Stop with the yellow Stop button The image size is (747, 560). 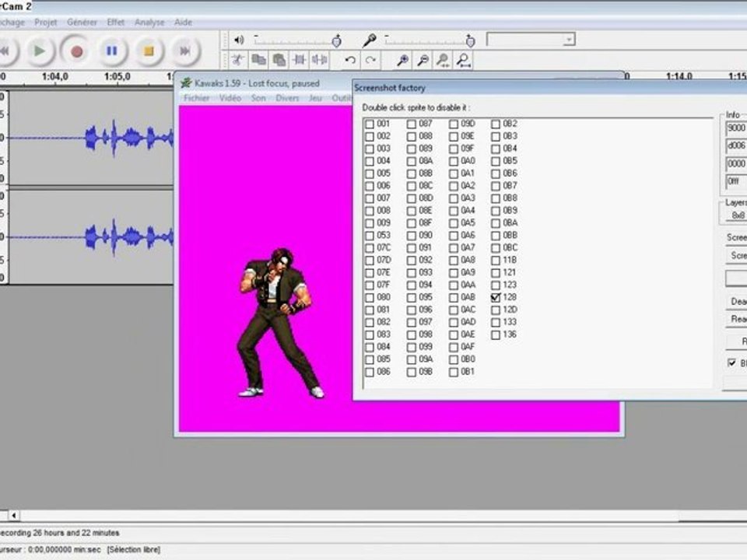[149, 51]
